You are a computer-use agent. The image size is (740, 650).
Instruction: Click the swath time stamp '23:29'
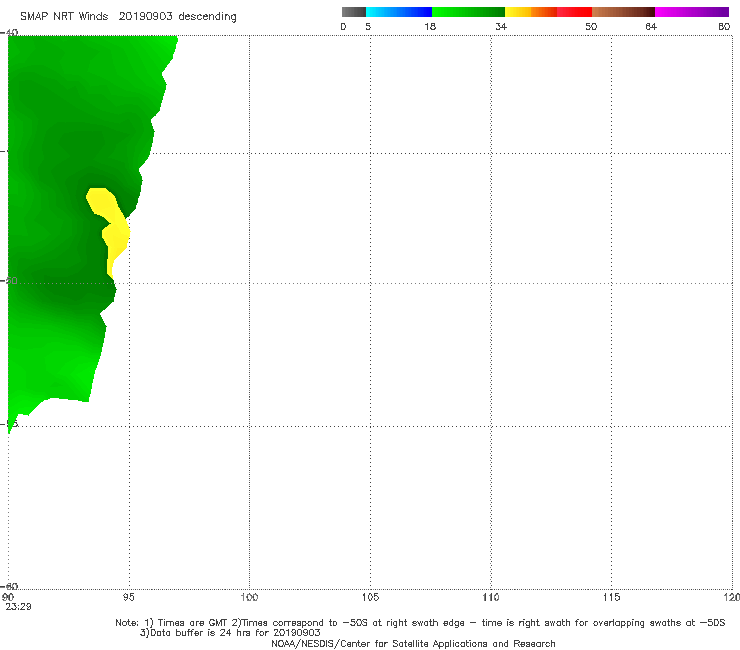18,607
